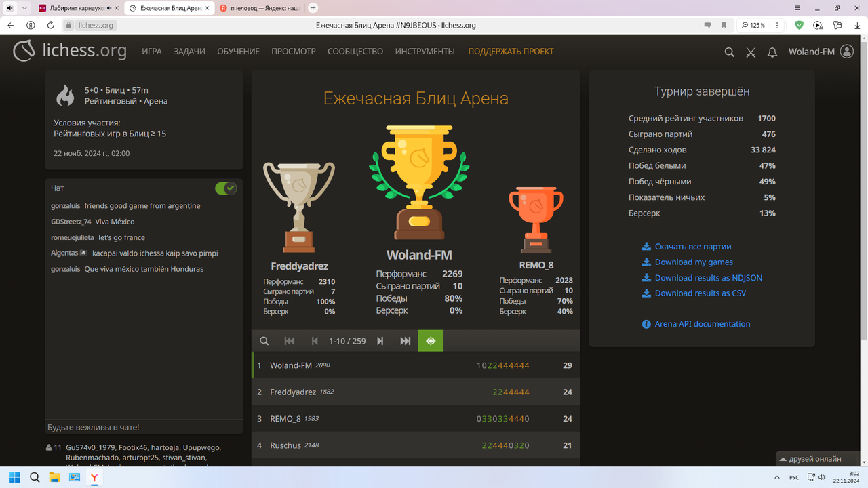Open the green shield protection icon
Screen dimensions: 868x488
[800, 25]
